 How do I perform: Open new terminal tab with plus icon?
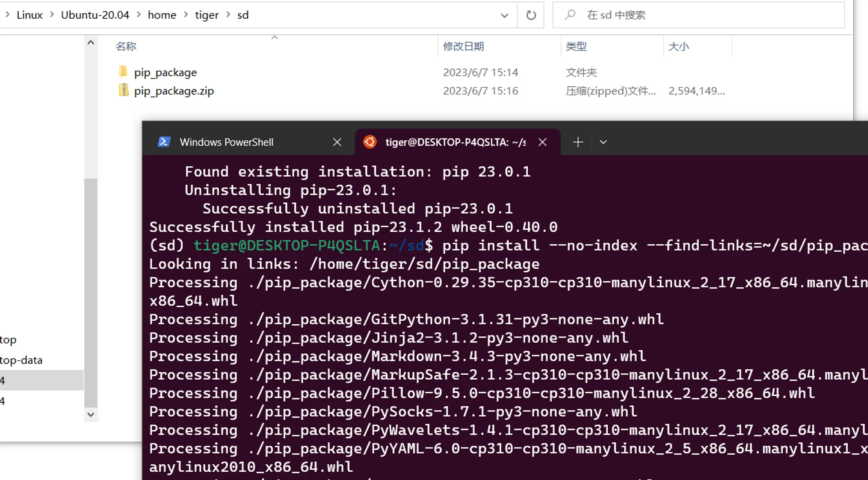click(578, 142)
